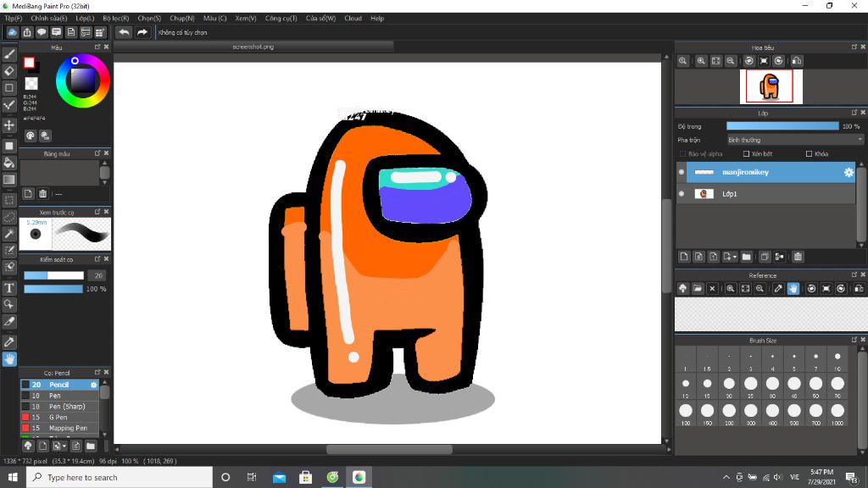Viewport: 868px width, 488px height.
Task: Select the Move tool
Action: pos(9,125)
